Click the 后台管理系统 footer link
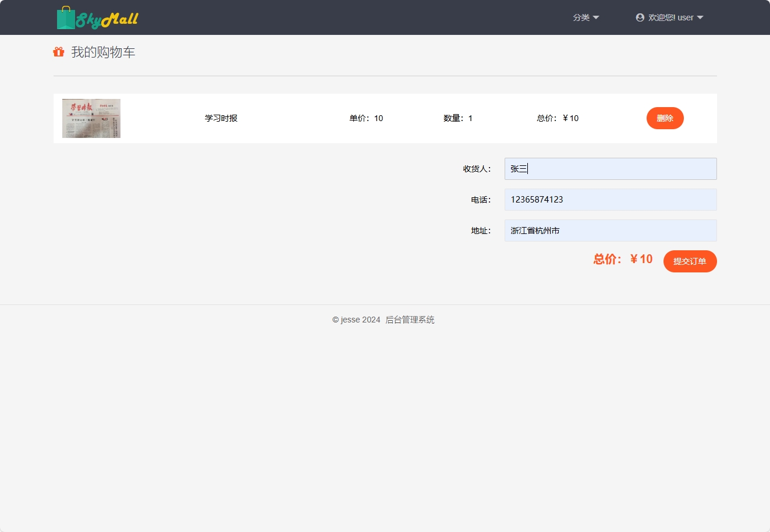 coord(409,320)
